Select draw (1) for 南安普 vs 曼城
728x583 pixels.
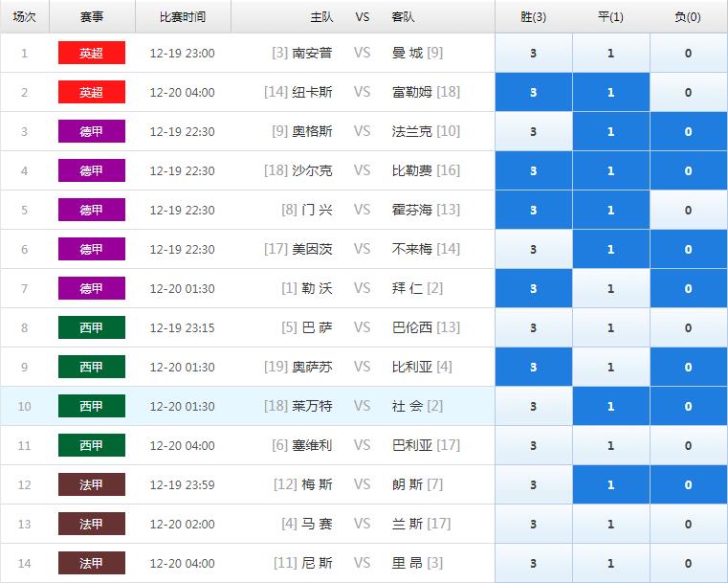tap(611, 53)
